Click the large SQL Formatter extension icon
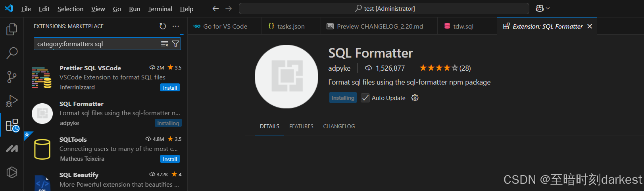This screenshot has width=644, height=191. tap(286, 76)
